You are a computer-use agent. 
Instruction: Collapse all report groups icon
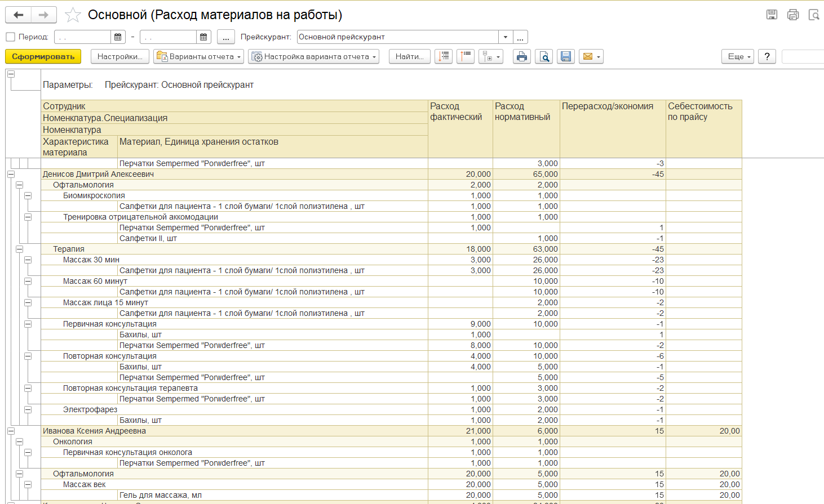pyautogui.click(x=466, y=56)
